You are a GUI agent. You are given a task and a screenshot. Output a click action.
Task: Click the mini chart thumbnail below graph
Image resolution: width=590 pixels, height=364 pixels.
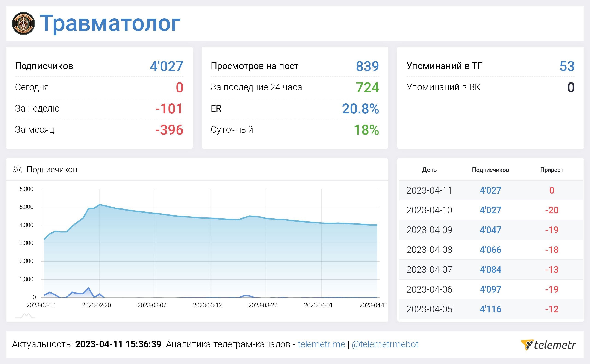point(25,316)
